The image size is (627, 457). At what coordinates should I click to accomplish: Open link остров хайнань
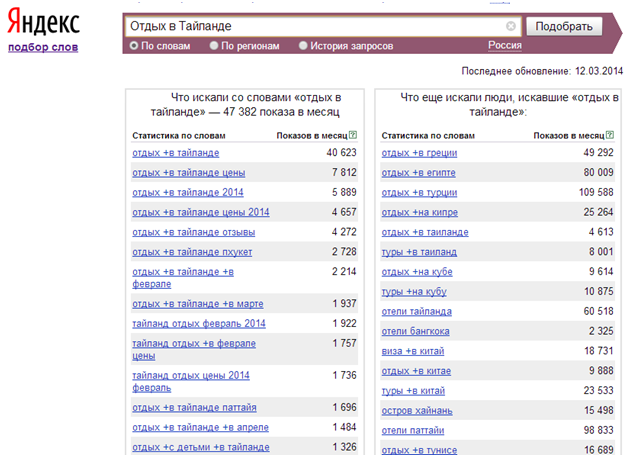coord(417,411)
